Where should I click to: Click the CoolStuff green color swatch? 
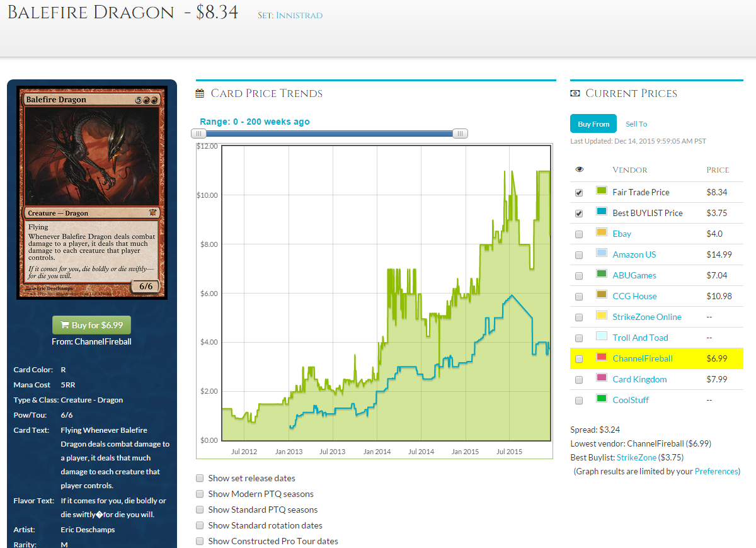(x=602, y=399)
